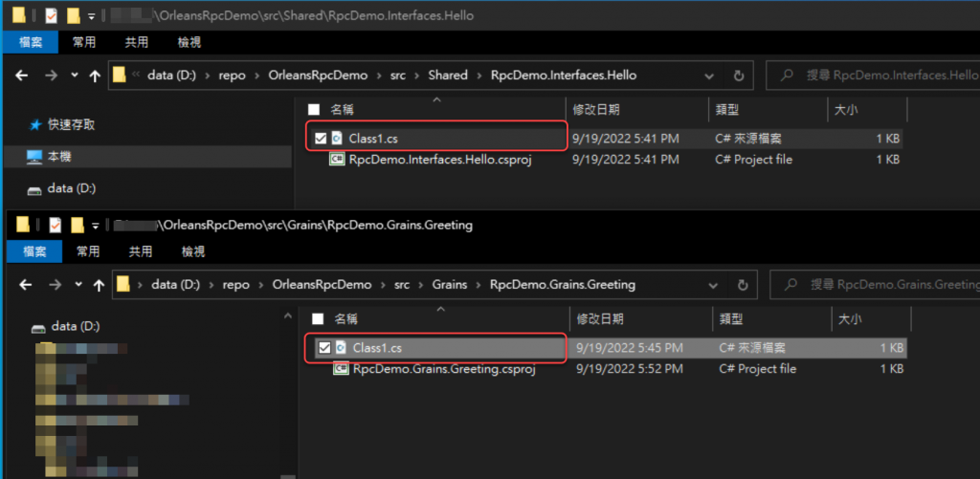
Task: Sort by 修改日期 column in Interfaces.Hello window
Action: pyautogui.click(x=596, y=110)
